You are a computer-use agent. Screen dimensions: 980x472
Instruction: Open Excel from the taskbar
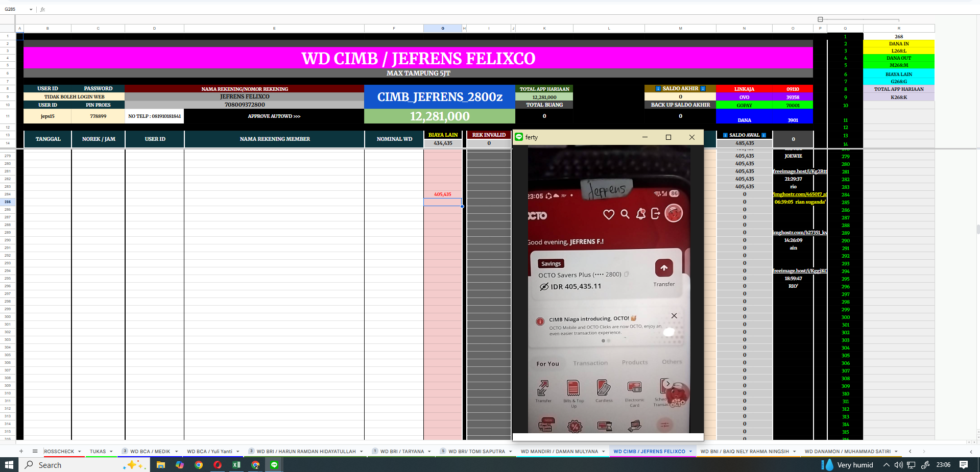click(x=236, y=465)
